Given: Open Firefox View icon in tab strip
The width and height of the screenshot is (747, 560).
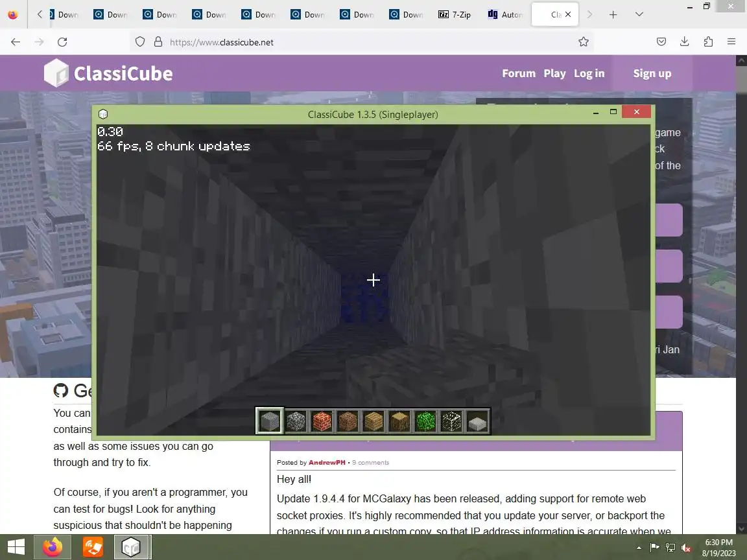Looking at the screenshot, I should pos(13,15).
